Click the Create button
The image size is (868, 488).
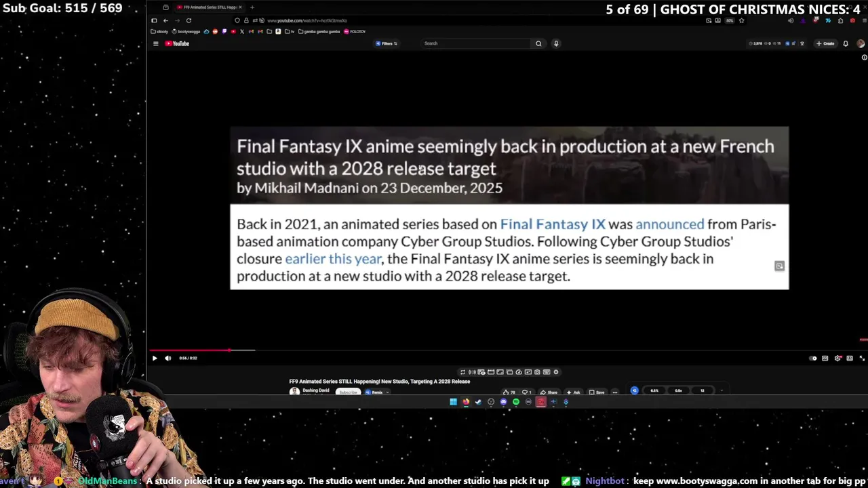coord(825,43)
